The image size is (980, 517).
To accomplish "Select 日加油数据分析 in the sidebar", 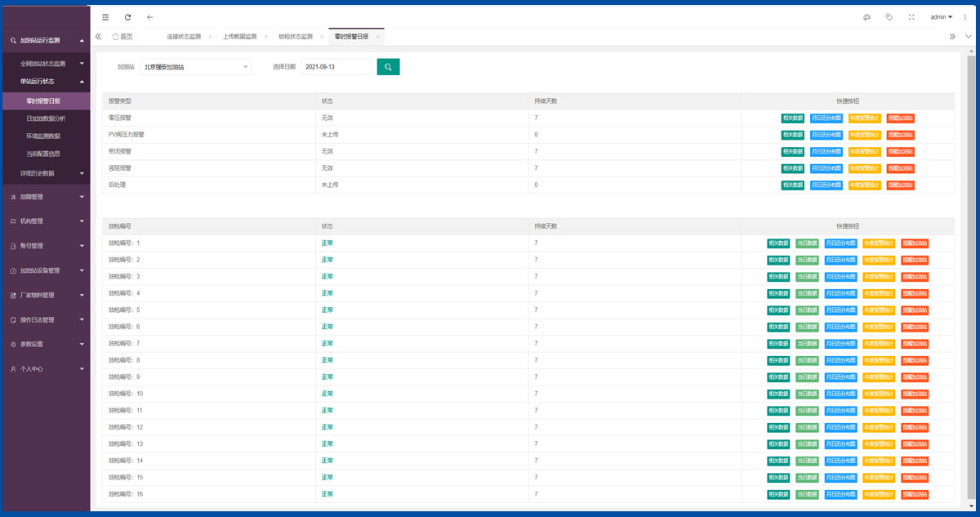I will coord(45,118).
